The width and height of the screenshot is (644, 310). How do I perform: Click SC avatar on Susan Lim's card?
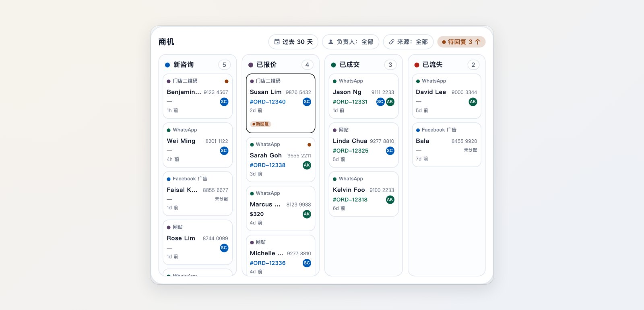pyautogui.click(x=307, y=102)
